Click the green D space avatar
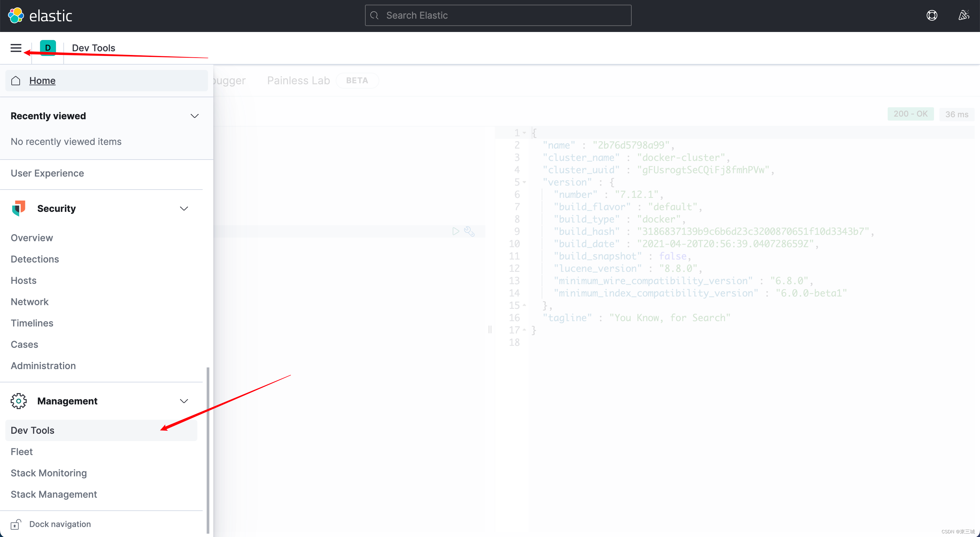This screenshot has width=980, height=537. pos(48,48)
